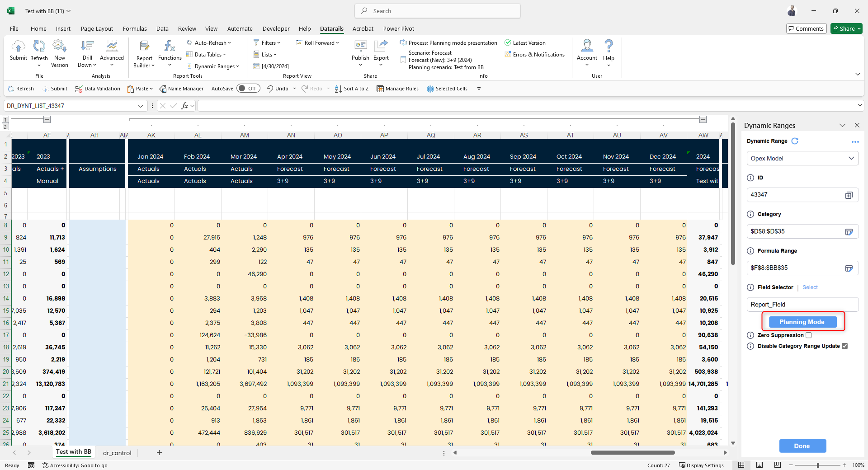Open the Power Pivot tab
Viewport: 868px width, 470px height.
[398, 28]
